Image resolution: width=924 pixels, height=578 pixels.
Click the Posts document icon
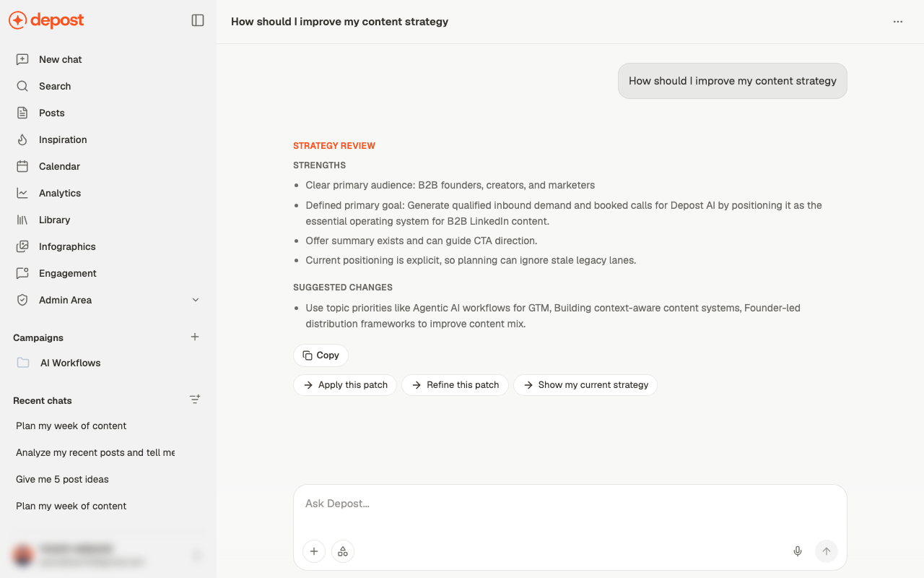(22, 113)
